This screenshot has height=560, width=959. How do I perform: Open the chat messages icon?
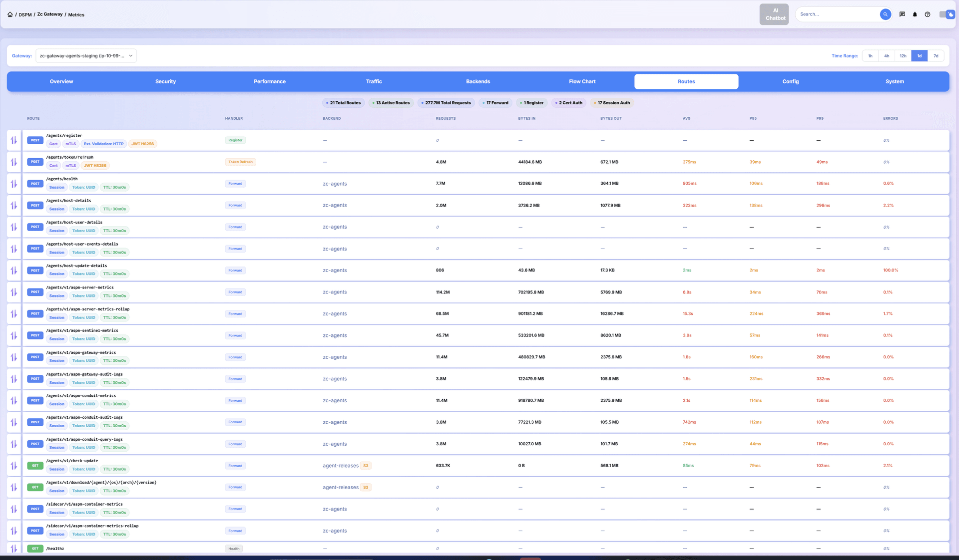tap(902, 14)
